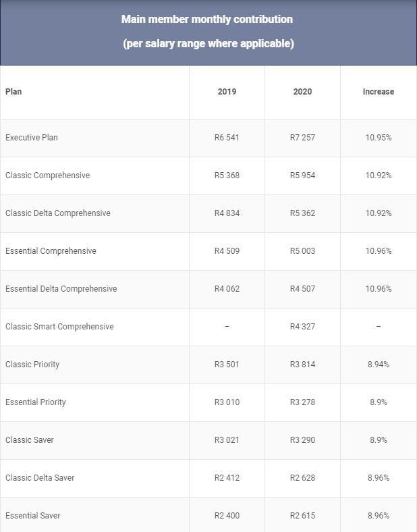
Task: Select the R6 541 Executive Plan 2019 value
Action: point(227,138)
